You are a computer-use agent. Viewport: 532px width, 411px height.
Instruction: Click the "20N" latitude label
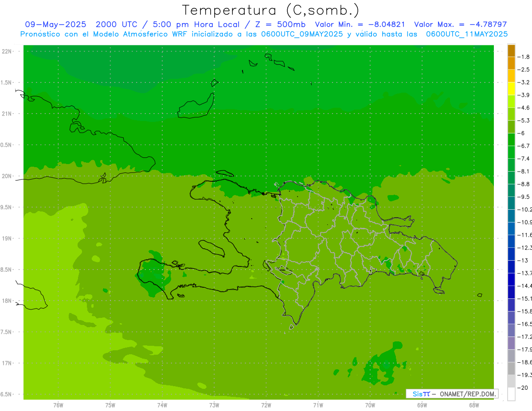(7, 176)
